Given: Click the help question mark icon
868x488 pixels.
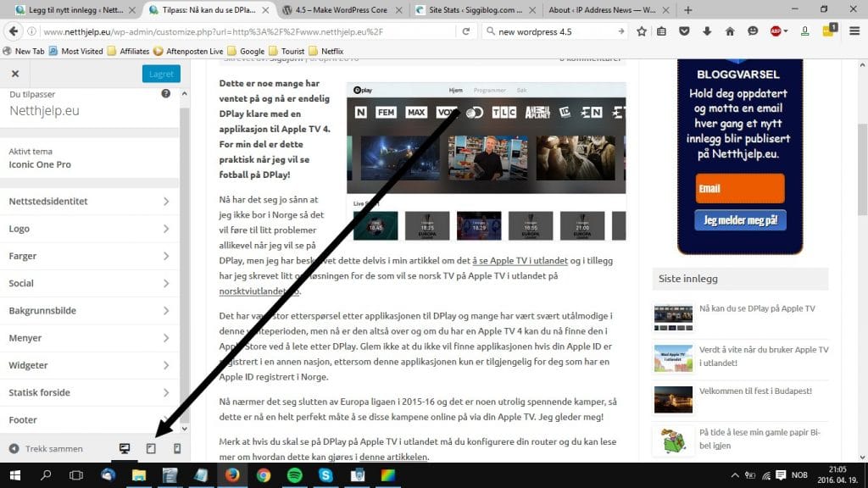Looking at the screenshot, I should point(166,93).
